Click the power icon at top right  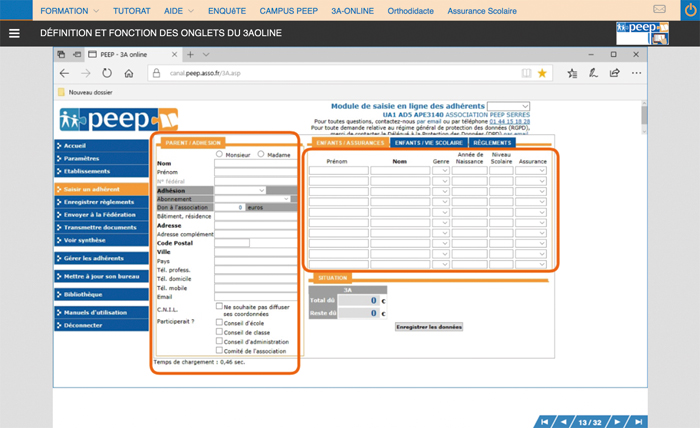(x=685, y=10)
